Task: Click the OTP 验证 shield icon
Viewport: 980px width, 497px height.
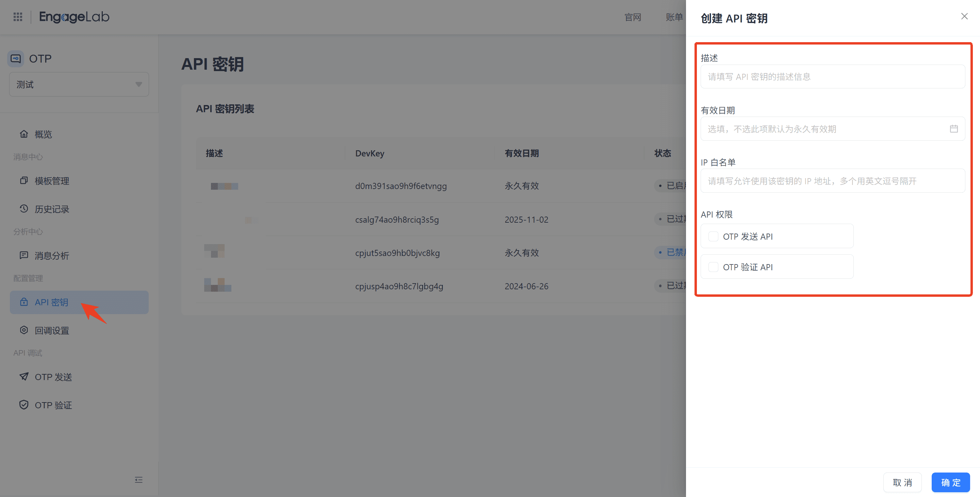Action: pos(24,405)
